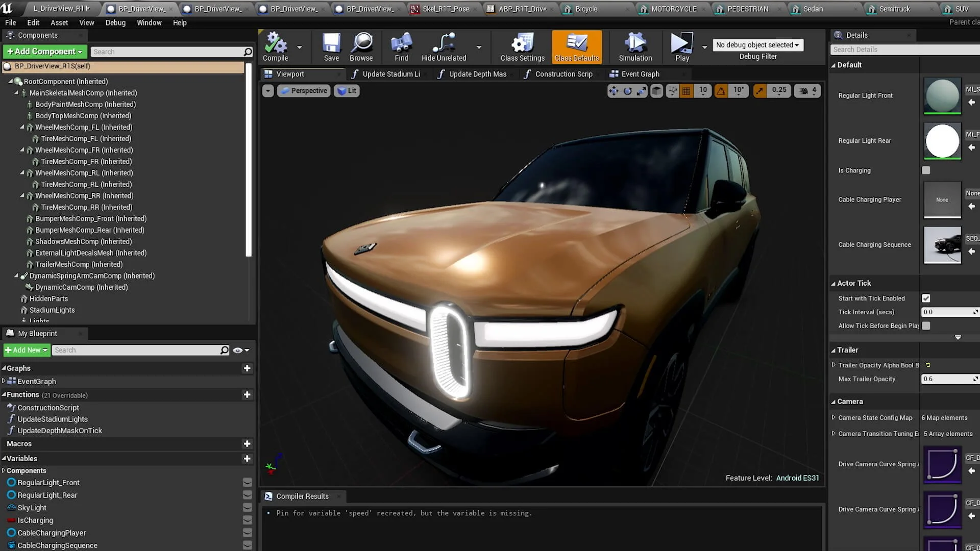
Task: Collapse MainSkeletalMeshComp tree node
Action: click(x=16, y=93)
